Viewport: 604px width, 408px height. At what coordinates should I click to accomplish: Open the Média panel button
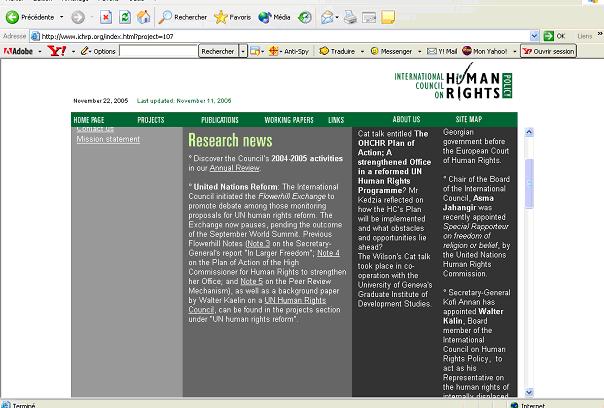click(266, 17)
